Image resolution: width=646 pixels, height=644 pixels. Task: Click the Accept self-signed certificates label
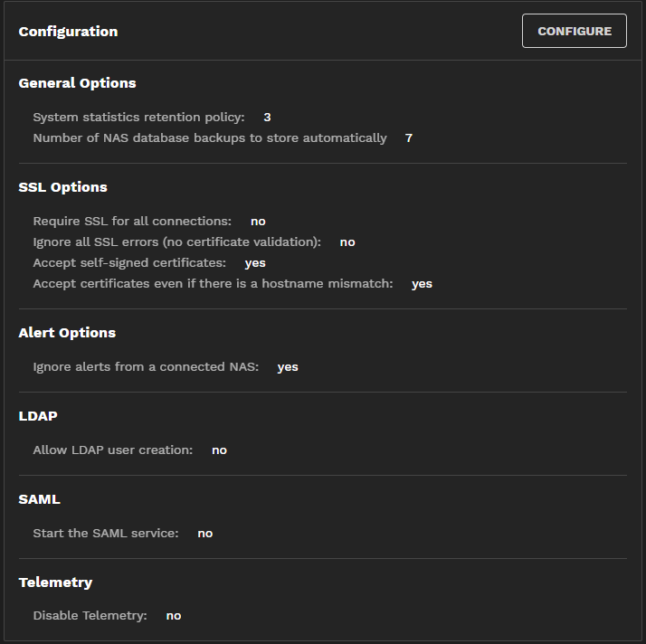pyautogui.click(x=129, y=263)
